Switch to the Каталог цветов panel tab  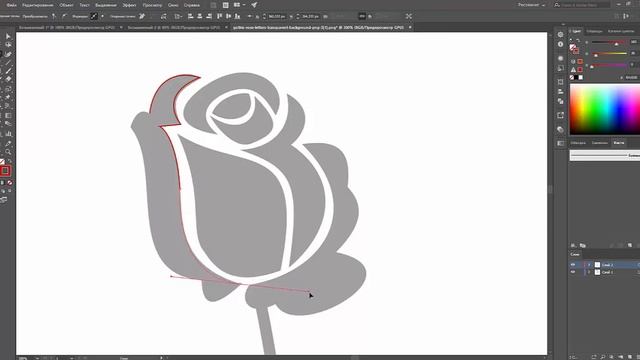pyautogui.click(x=621, y=31)
